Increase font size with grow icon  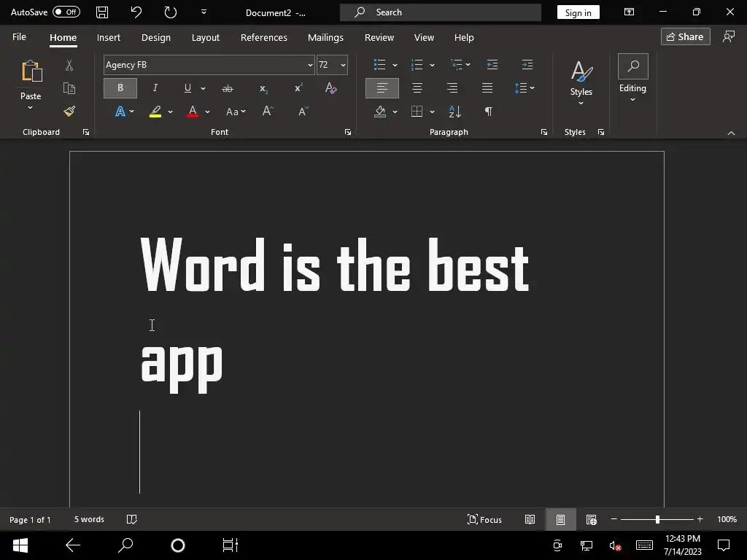point(268,112)
